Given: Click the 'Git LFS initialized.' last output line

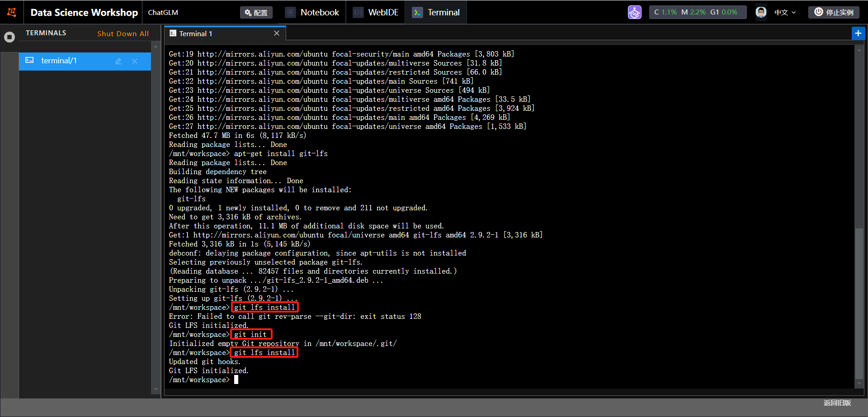Looking at the screenshot, I should coord(209,370).
